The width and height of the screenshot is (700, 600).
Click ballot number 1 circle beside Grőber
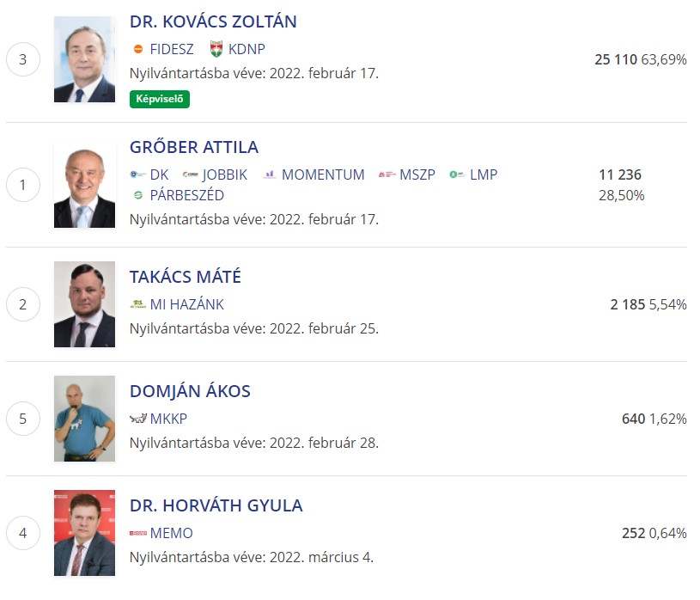tap(23, 185)
